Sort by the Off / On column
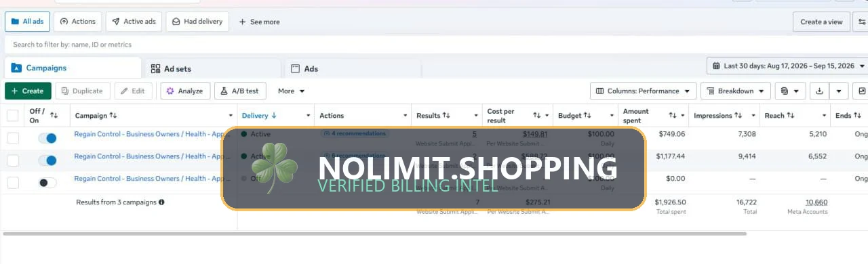This screenshot has width=868, height=264. [54, 116]
